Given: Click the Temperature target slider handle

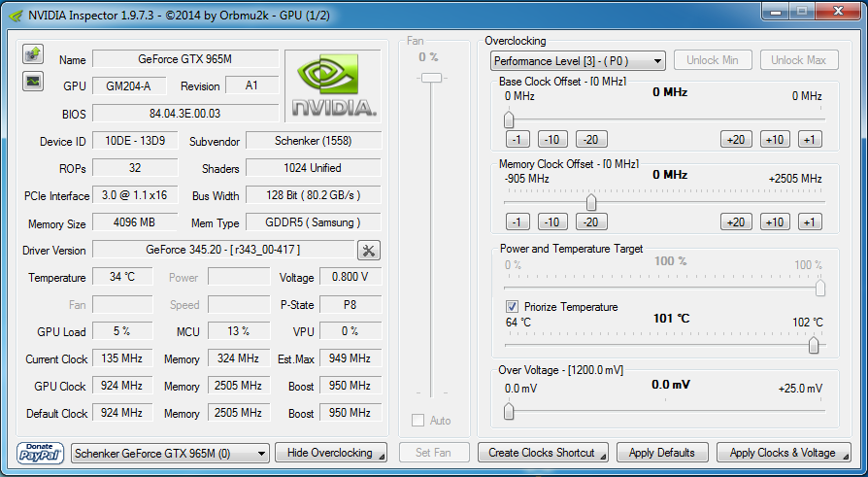Looking at the screenshot, I should [x=814, y=345].
